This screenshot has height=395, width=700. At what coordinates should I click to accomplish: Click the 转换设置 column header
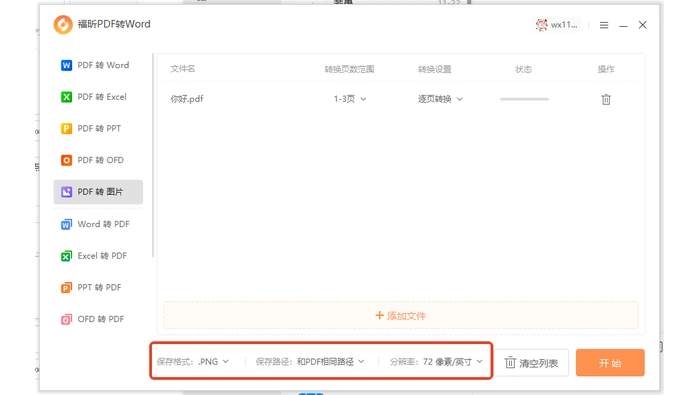point(434,69)
